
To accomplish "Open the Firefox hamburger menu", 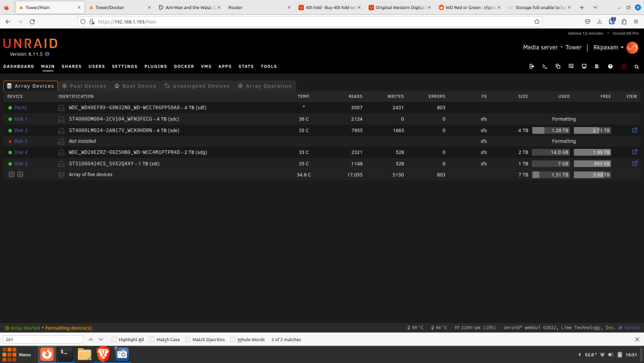I will click(x=636, y=22).
